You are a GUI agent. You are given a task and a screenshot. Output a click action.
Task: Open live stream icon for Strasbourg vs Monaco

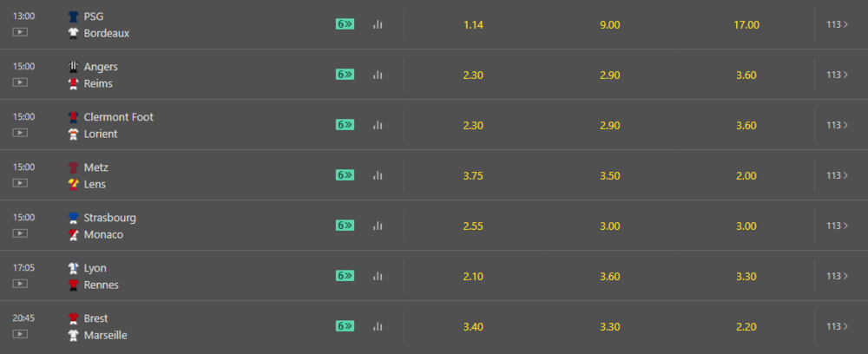point(20,233)
